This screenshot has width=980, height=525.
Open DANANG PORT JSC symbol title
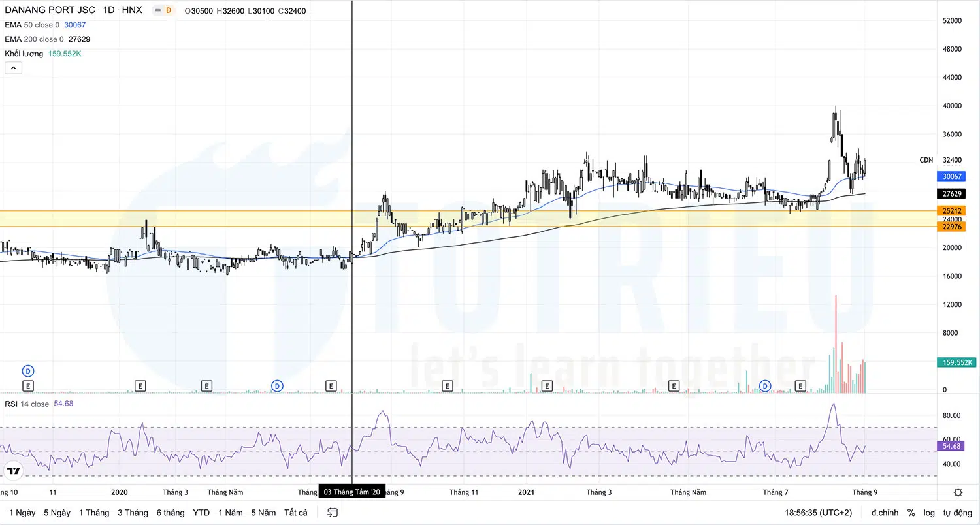50,10
